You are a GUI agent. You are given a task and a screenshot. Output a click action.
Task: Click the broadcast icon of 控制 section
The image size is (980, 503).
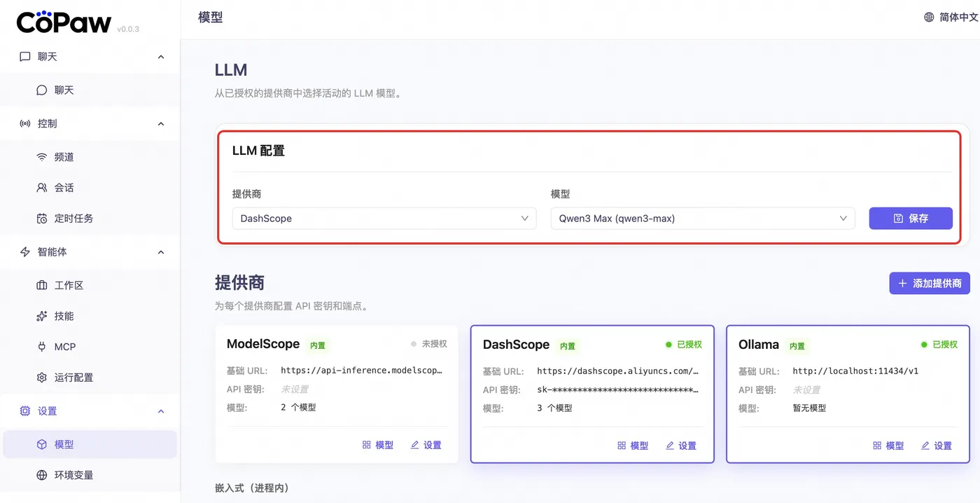25,123
